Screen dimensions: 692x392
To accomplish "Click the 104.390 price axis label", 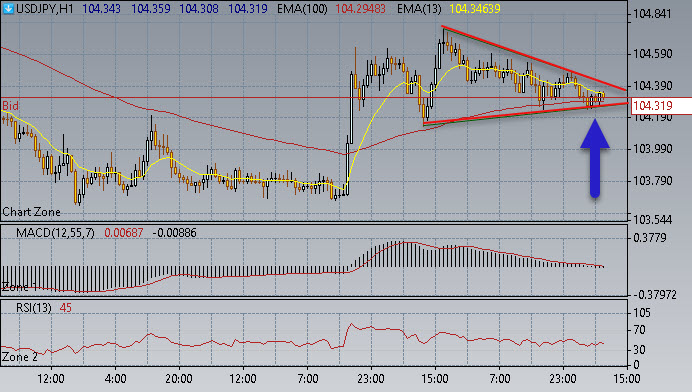I will (652, 86).
